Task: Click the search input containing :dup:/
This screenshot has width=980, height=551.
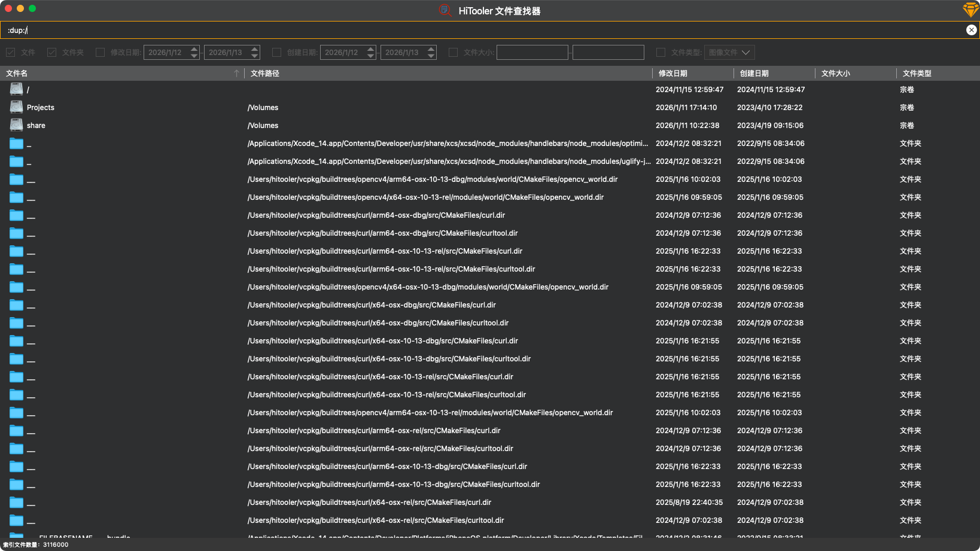Action: [x=479, y=30]
